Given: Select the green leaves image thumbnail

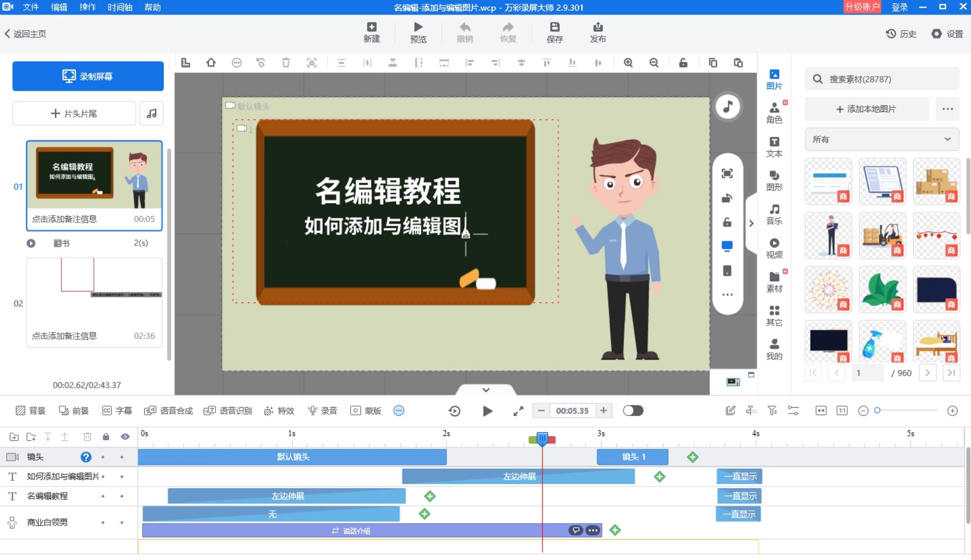Looking at the screenshot, I should [x=882, y=289].
